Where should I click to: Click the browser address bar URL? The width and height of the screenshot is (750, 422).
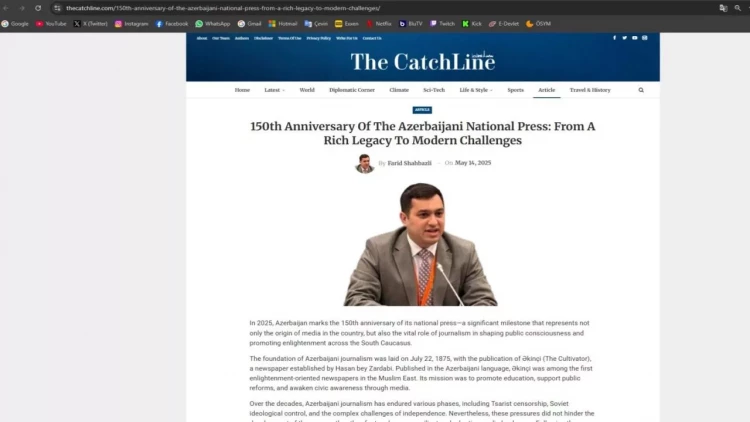[220, 7]
